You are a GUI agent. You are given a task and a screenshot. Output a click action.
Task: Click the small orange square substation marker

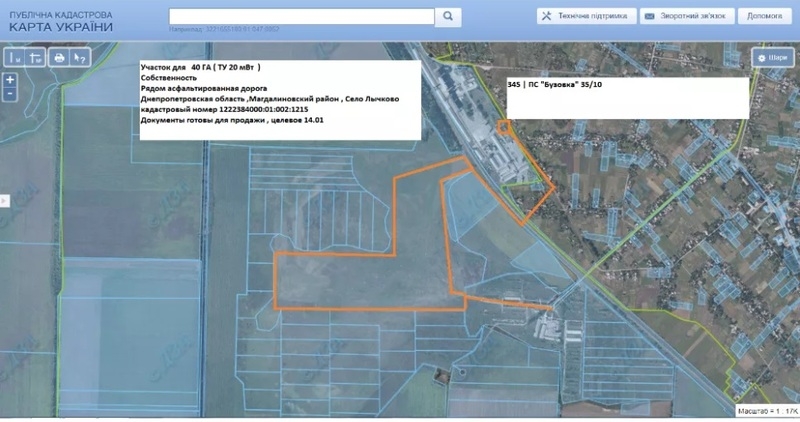coord(504,127)
